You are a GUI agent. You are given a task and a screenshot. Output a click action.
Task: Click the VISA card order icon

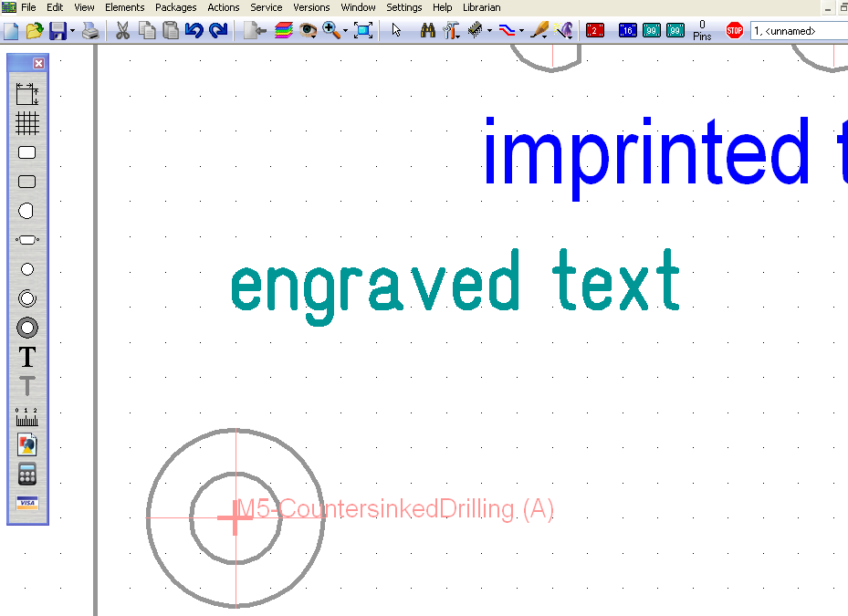(27, 503)
